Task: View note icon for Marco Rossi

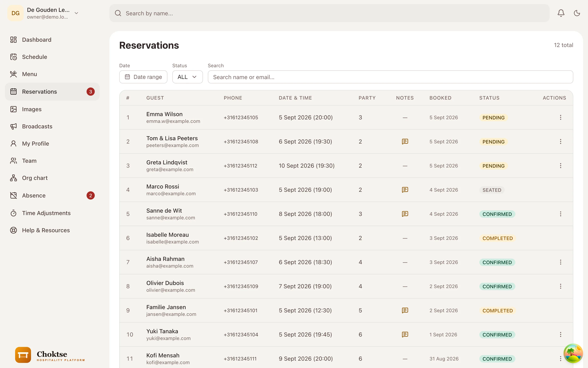Action: point(405,190)
